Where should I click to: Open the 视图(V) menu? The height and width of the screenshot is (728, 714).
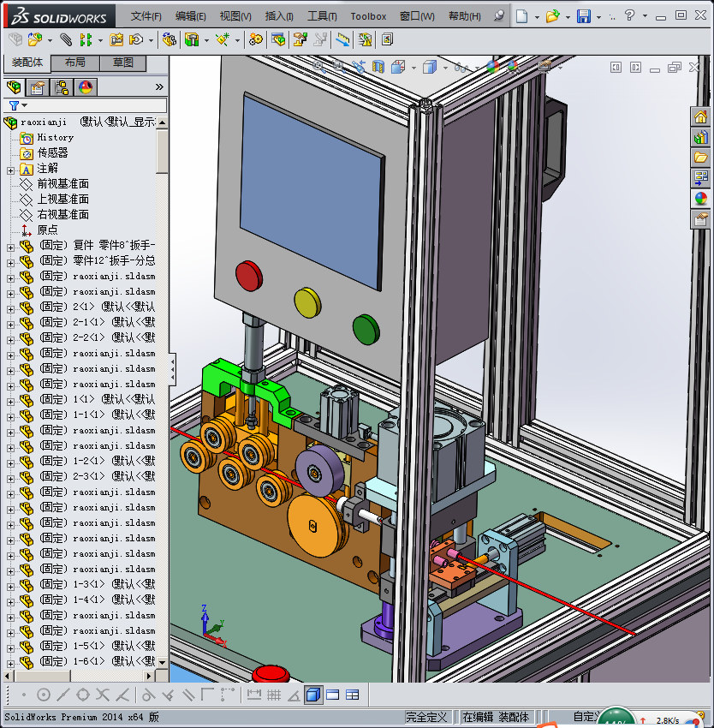[235, 16]
